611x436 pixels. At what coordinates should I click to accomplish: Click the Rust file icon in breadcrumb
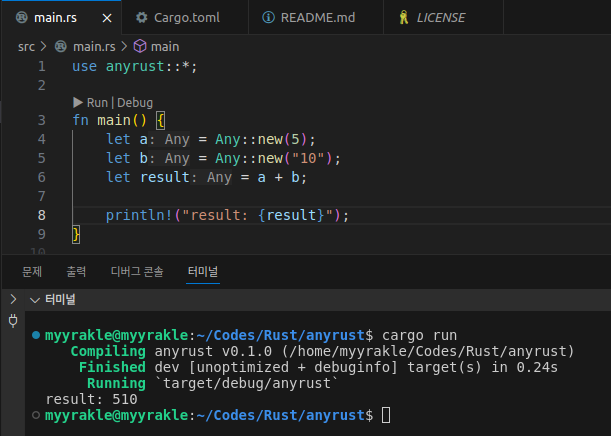pyautogui.click(x=61, y=46)
